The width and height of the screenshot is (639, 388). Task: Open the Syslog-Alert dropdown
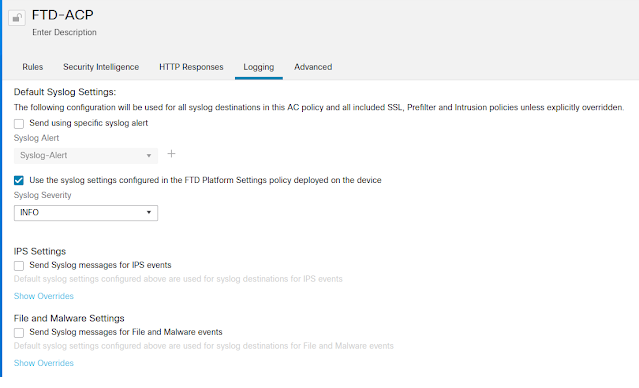86,156
